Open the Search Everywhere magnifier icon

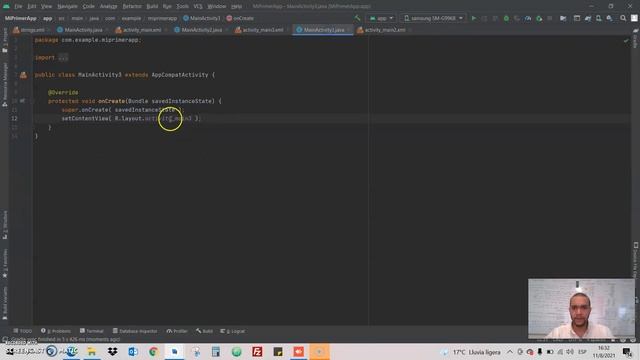coord(623,18)
